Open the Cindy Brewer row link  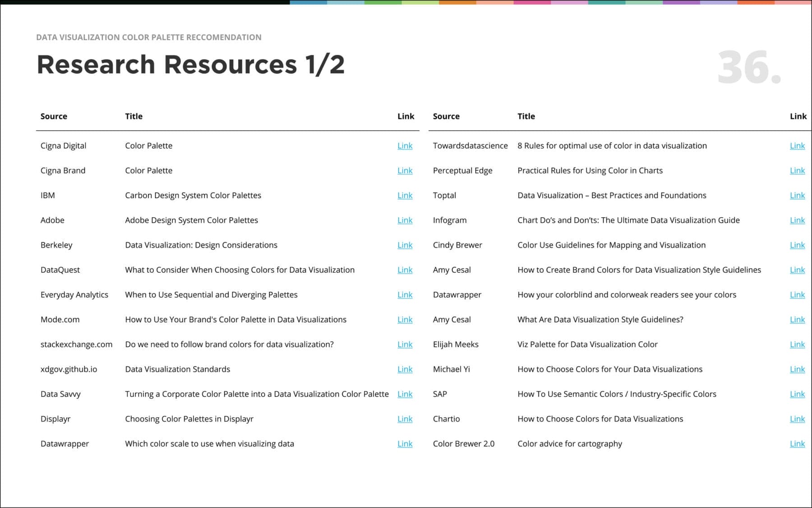(797, 245)
